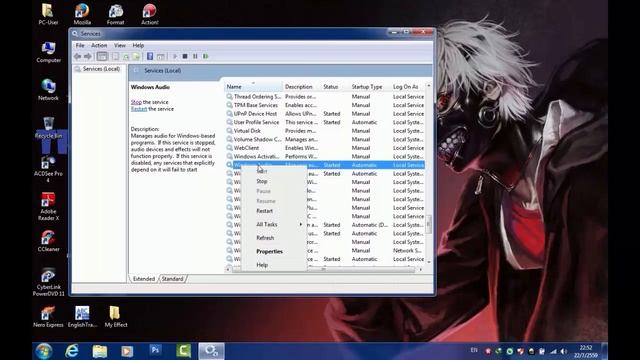
Task: Click the Start Service play icon
Action: (175, 56)
